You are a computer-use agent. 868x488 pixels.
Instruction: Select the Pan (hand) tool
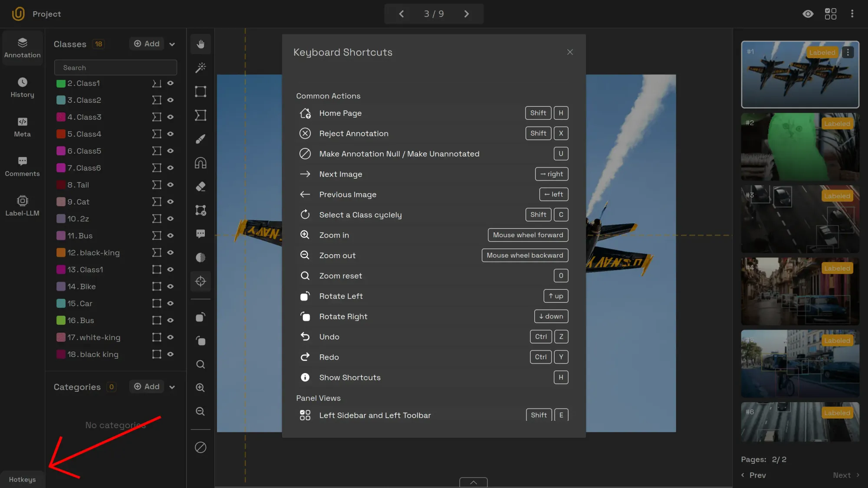[201, 44]
